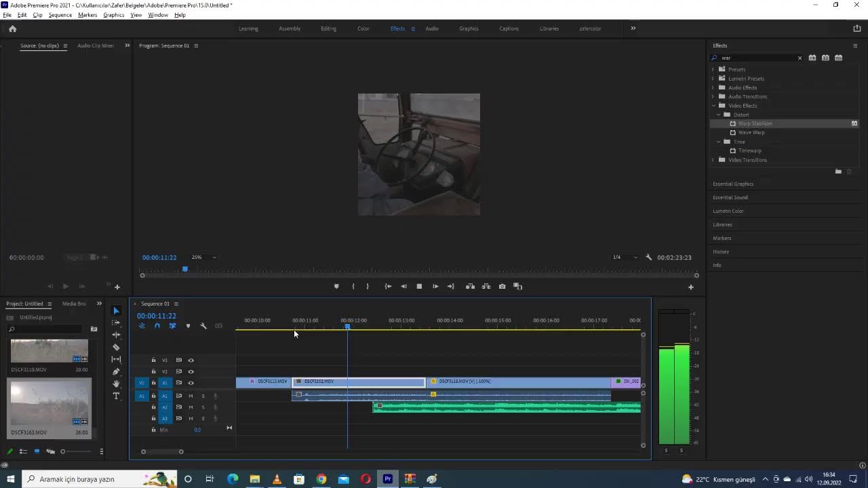The width and height of the screenshot is (868, 488).
Task: Click the Extract button in Program monitor
Action: tap(486, 286)
